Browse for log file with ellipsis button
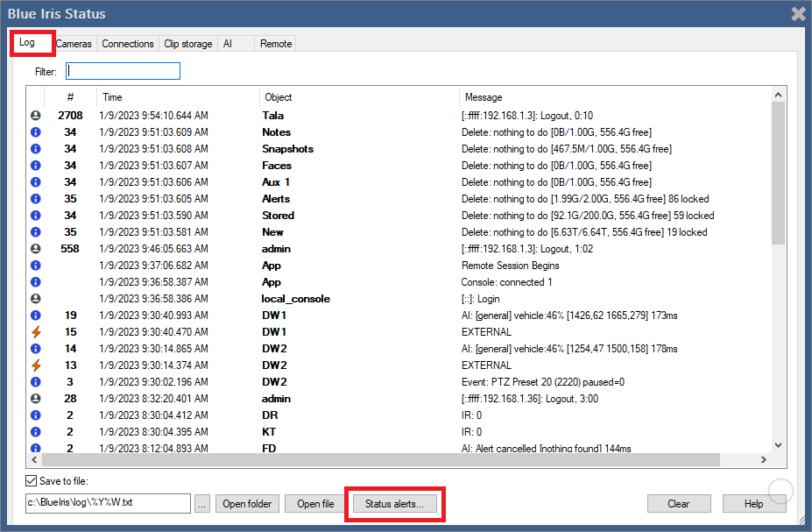Image resolution: width=812 pixels, height=532 pixels. [202, 503]
